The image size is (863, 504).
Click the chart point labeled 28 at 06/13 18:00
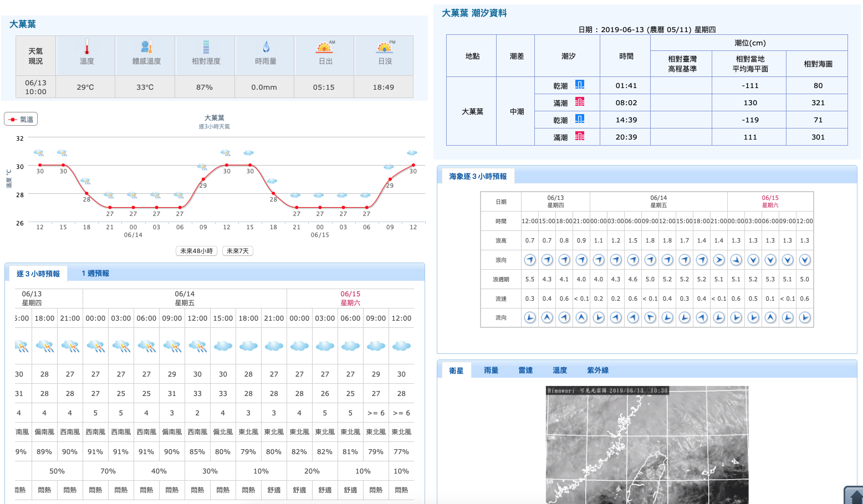86,193
